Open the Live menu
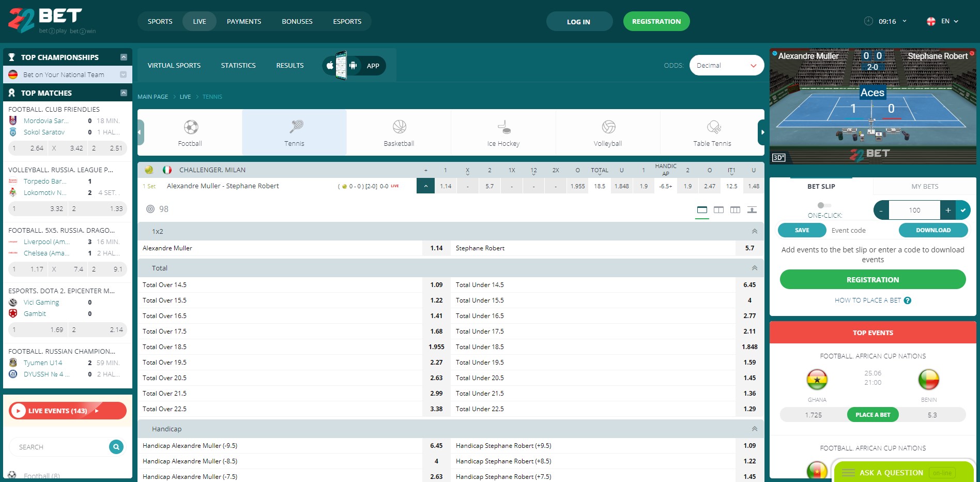 point(200,21)
